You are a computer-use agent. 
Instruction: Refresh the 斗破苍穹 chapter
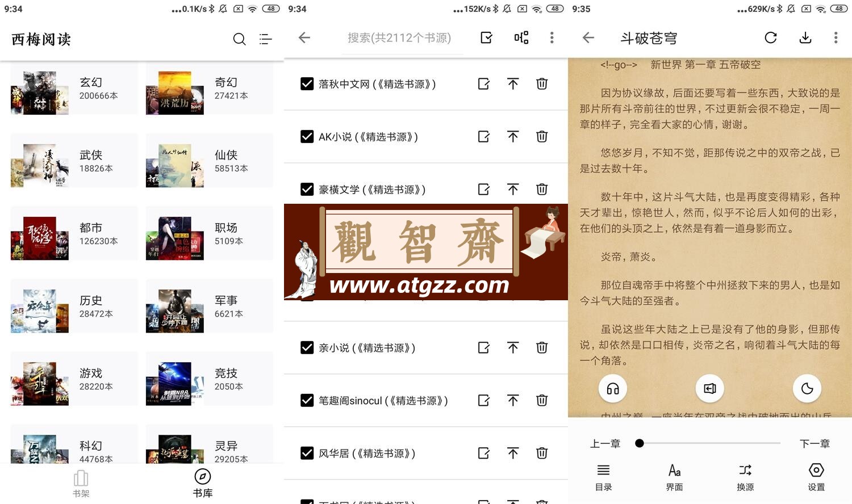pos(771,37)
